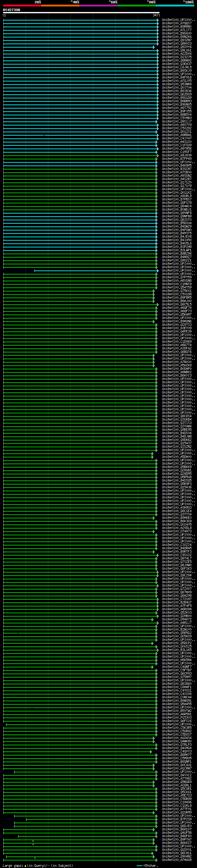The width and height of the screenshot is (197, 868).
Task: Select label UniRef100_B7PZS8
Action: (177, 819)
